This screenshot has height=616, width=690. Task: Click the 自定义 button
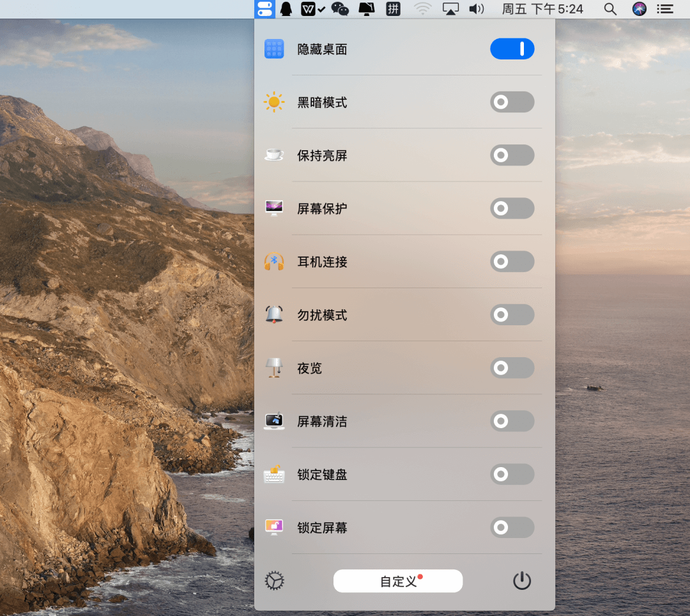pos(397,581)
